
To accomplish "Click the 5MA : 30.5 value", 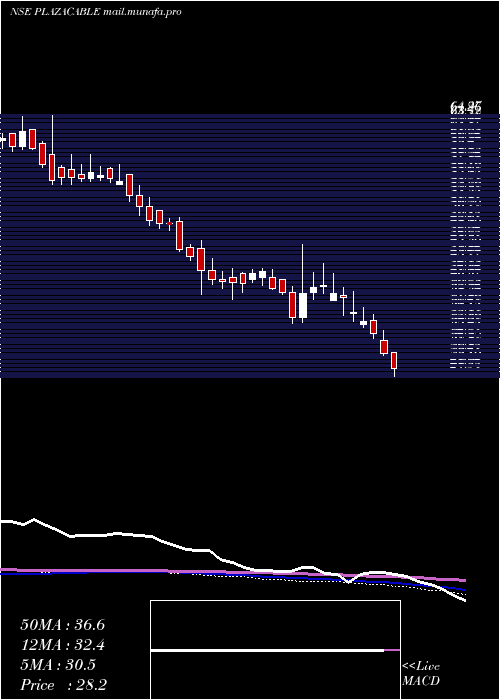I will 58,665.
